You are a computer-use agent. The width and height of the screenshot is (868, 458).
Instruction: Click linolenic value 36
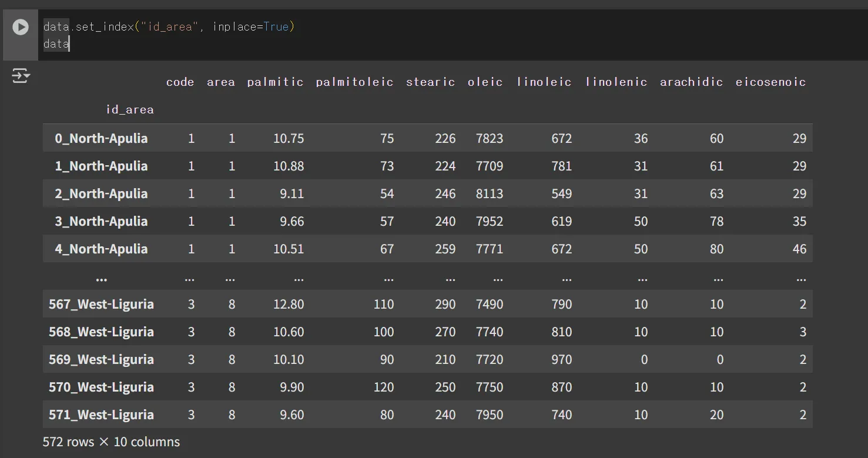(x=641, y=139)
